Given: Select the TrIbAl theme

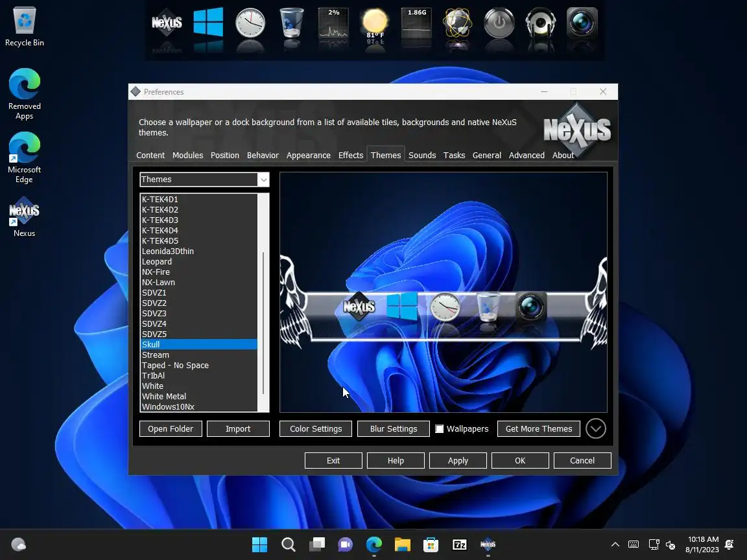Looking at the screenshot, I should coord(198,376).
